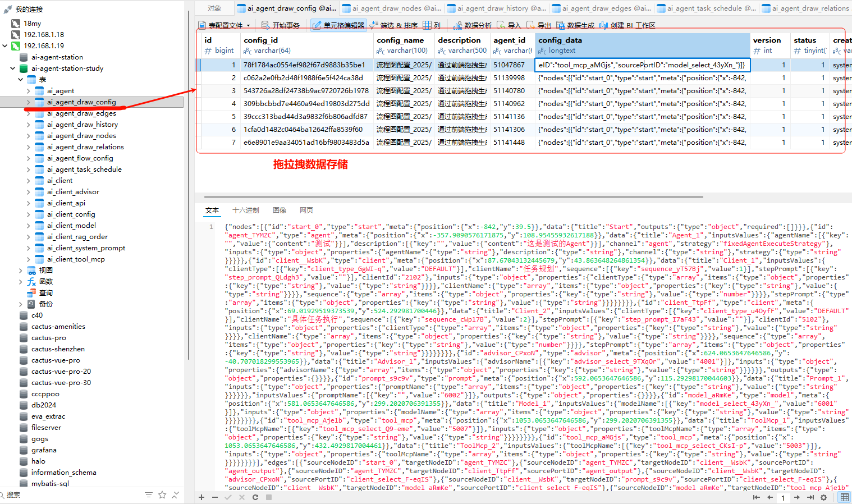Screen dimensions: 852x504
Task: Collapse the ai-agent-station-study database node
Action: 13,68
